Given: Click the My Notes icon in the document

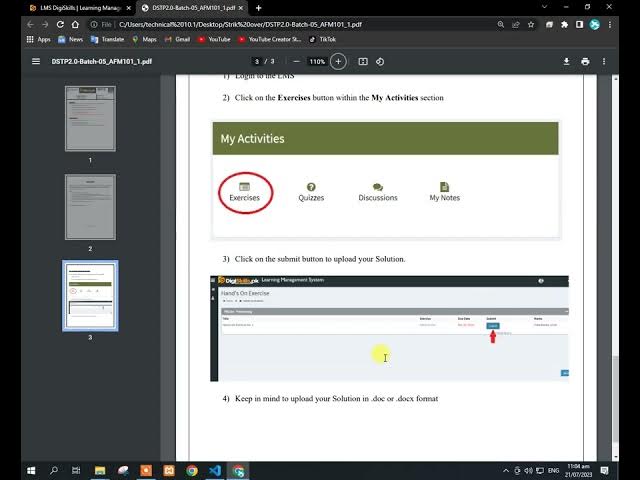Looking at the screenshot, I should click(444, 192).
